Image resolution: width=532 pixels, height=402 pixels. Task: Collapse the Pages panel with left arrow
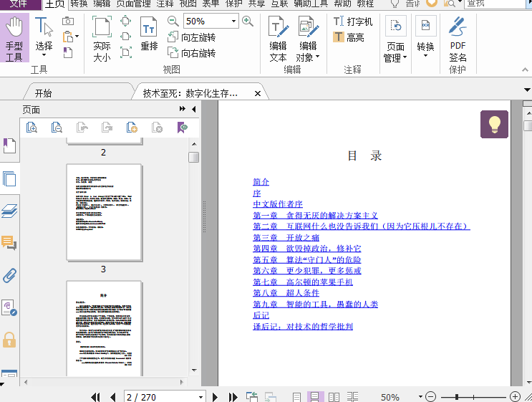194,109
